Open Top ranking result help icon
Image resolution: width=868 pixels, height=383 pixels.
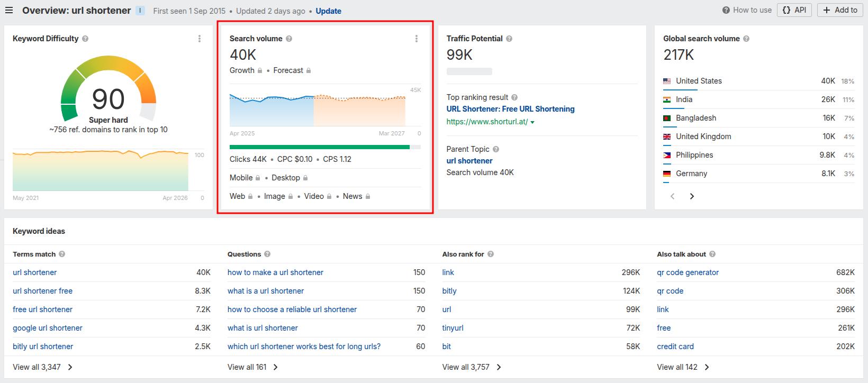514,97
